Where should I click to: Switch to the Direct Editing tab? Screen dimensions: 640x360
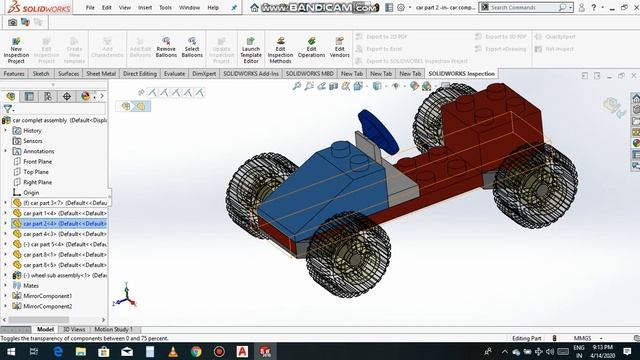140,73
